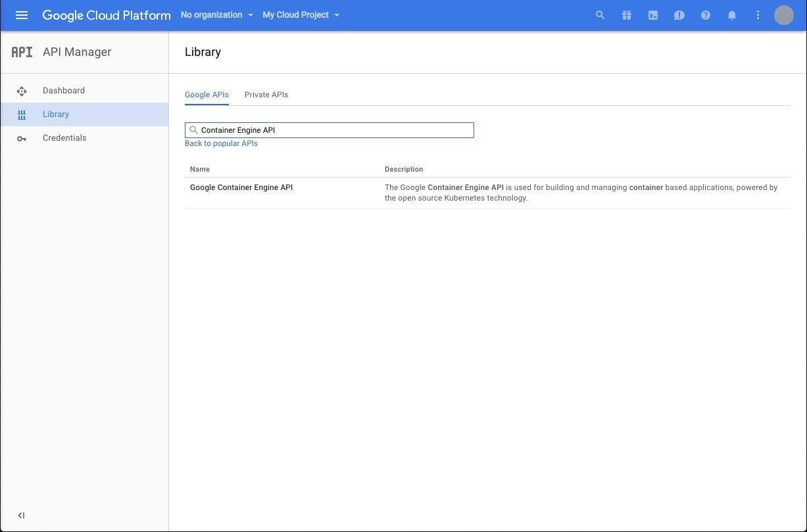Click the search magnifier in top bar
The height and width of the screenshot is (532, 807).
click(x=600, y=15)
